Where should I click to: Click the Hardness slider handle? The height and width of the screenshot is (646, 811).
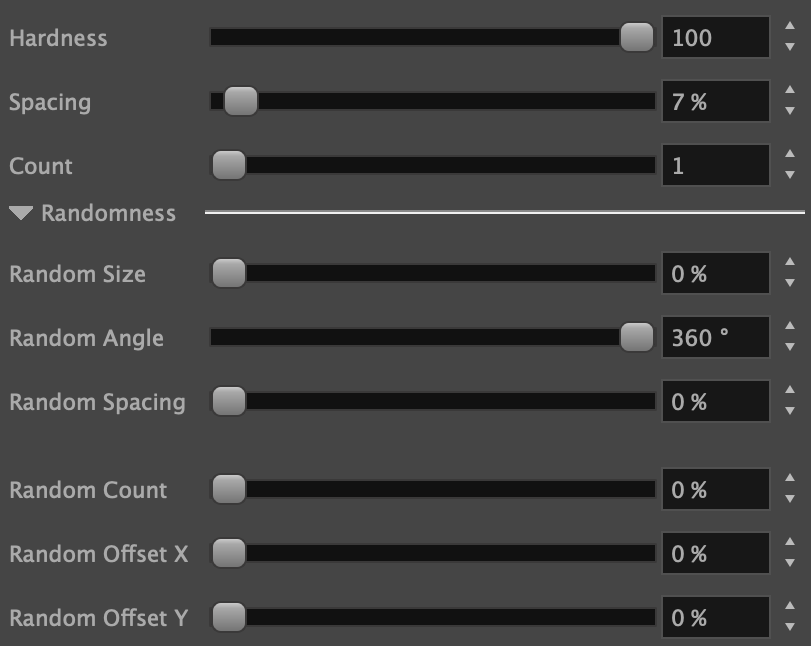tap(636, 38)
